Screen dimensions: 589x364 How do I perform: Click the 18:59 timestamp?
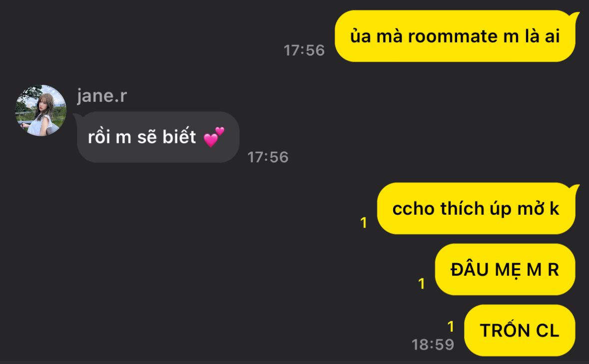tap(433, 345)
